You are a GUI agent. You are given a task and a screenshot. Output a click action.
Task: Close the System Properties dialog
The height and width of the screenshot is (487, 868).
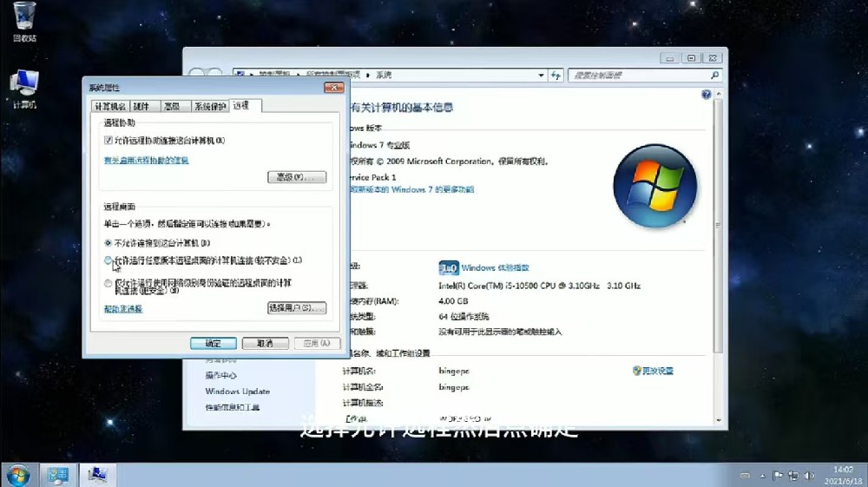(334, 88)
